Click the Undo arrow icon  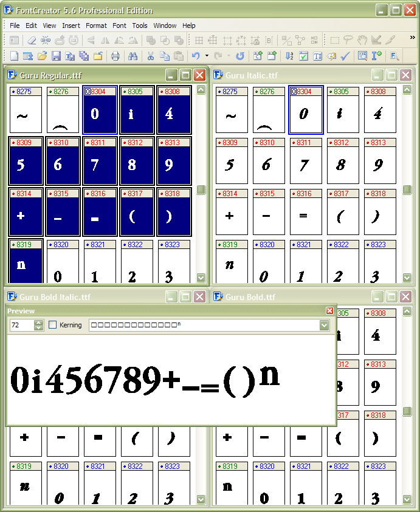pos(196,56)
